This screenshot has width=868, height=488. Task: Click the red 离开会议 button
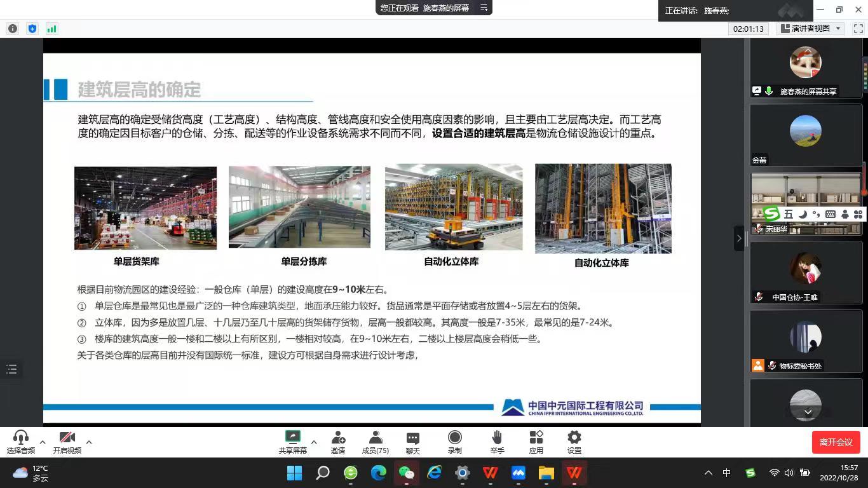pos(836,442)
